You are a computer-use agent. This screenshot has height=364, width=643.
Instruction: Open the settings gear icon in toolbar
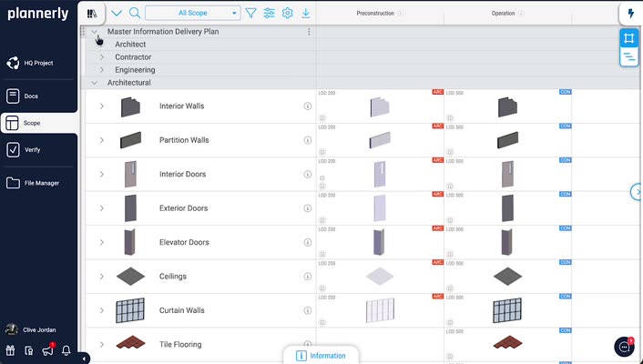[288, 13]
